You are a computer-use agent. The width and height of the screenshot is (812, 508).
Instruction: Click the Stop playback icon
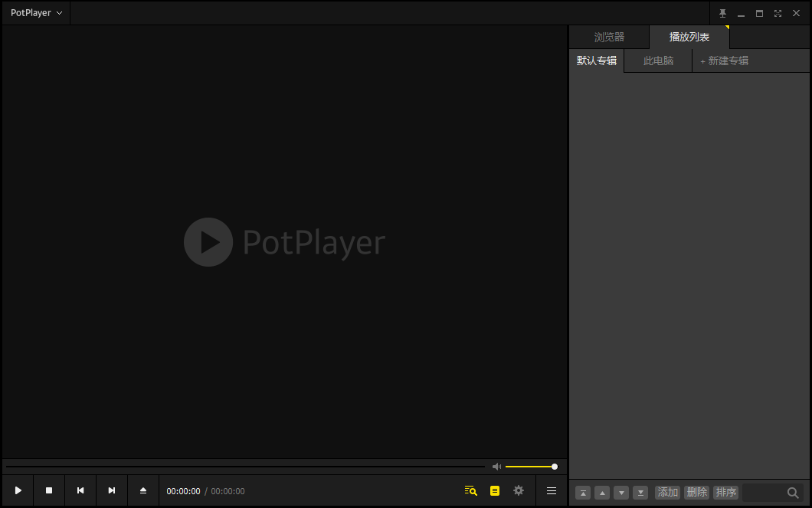click(x=48, y=490)
